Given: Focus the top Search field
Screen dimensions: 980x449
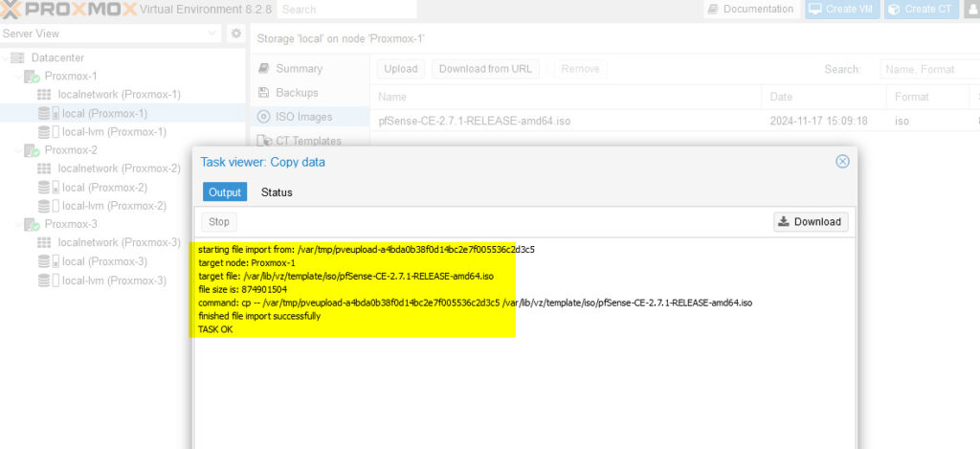Looking at the screenshot, I should [346, 10].
